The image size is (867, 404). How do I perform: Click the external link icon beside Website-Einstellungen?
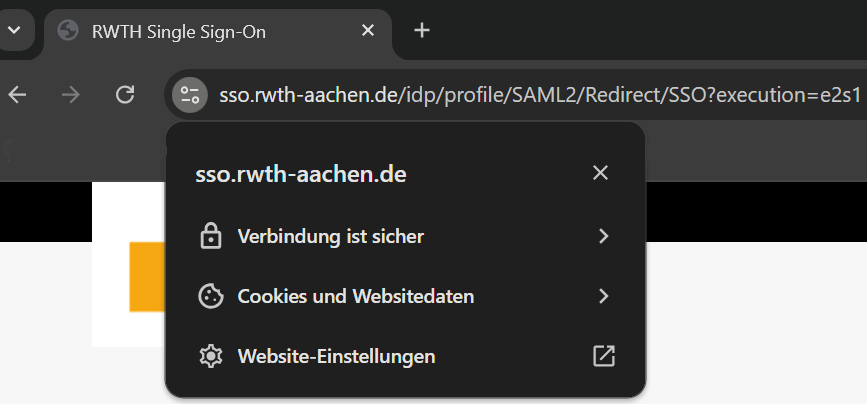[603, 356]
